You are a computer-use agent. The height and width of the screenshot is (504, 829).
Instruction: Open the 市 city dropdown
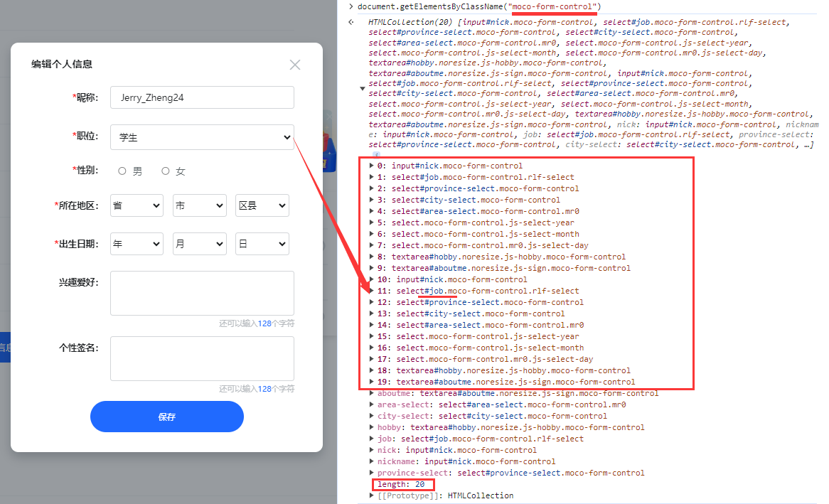point(199,205)
